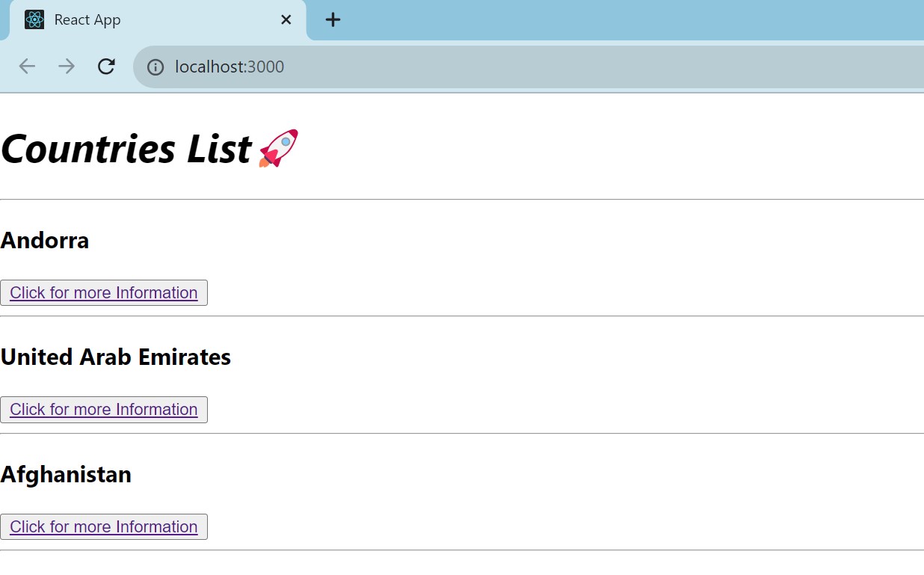Select the United Arab Emirates country name
Screen dimensions: 924x575
(116, 357)
